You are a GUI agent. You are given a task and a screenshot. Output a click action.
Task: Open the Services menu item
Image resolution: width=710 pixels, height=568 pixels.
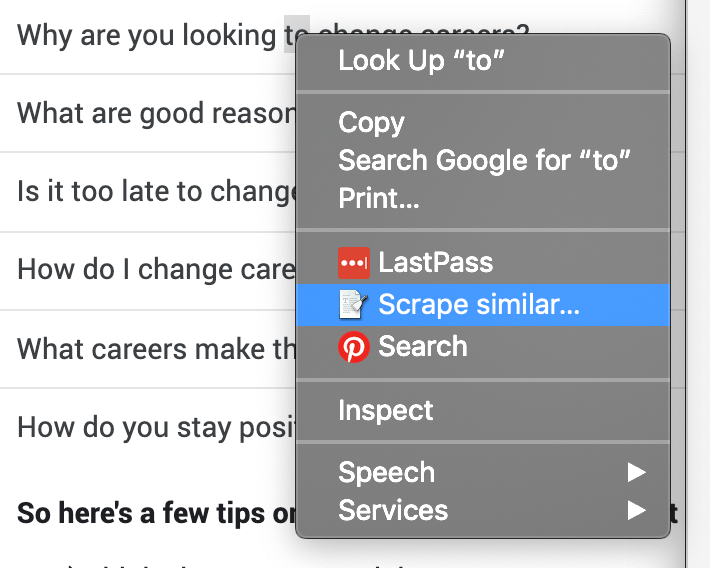pos(483,510)
